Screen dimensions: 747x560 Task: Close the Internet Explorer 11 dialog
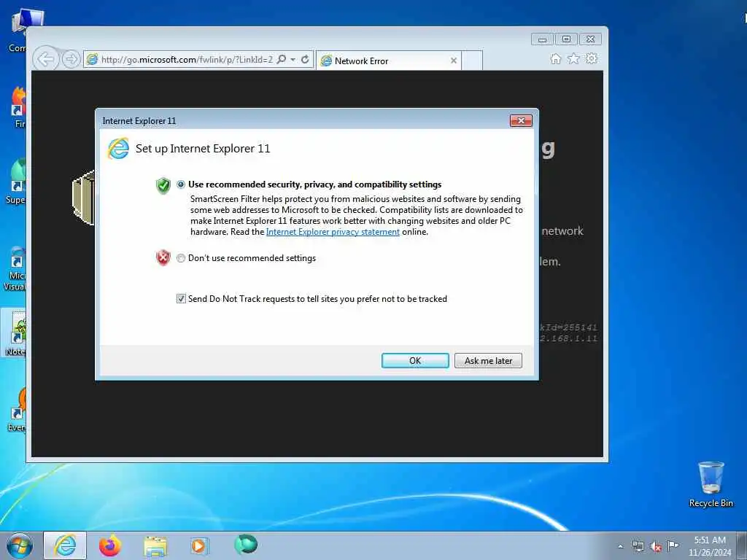[521, 121]
